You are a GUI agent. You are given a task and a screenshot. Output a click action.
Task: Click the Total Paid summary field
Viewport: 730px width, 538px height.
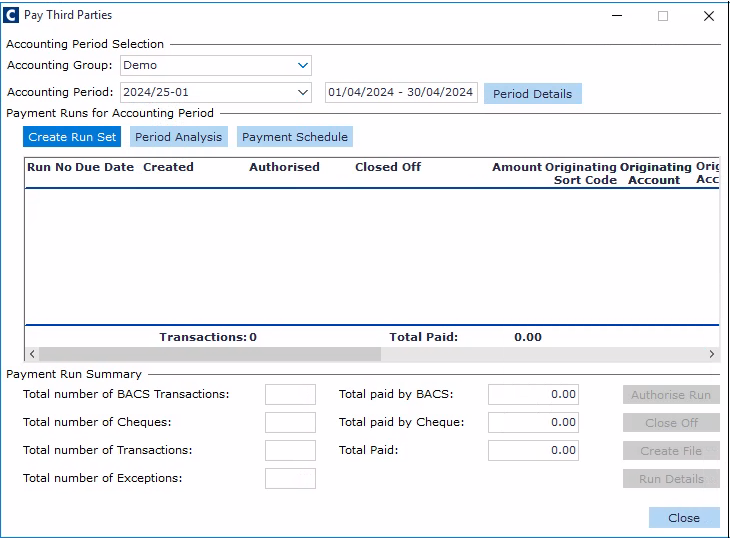coord(533,451)
